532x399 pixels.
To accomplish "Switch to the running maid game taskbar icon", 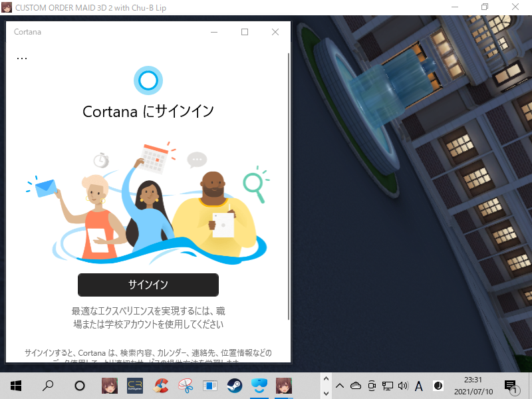I will pos(284,386).
